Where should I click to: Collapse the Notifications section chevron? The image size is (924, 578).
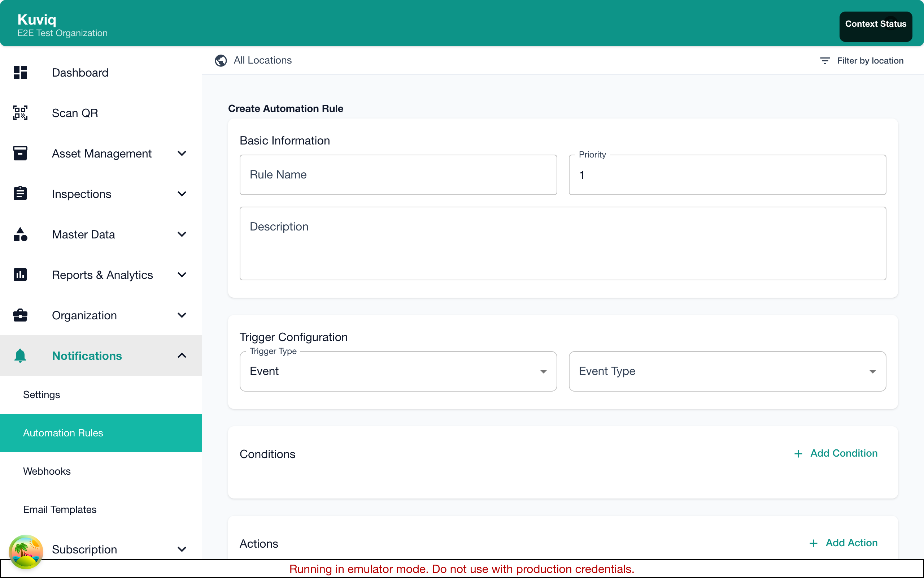pos(182,355)
